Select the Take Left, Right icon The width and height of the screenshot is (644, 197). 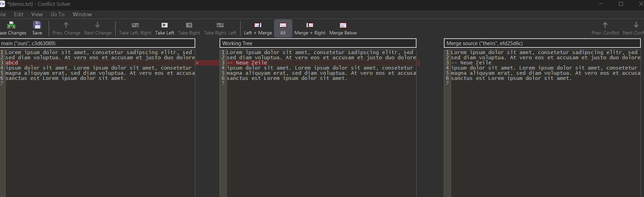coord(135,25)
